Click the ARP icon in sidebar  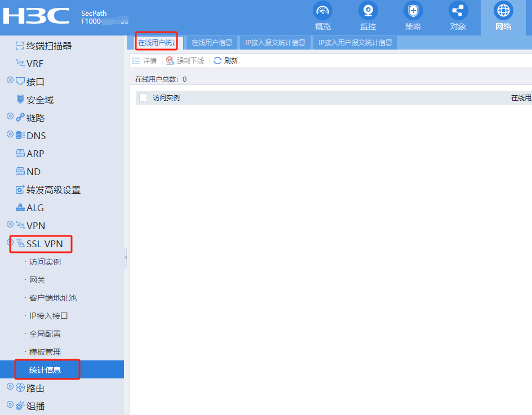[x=20, y=153]
